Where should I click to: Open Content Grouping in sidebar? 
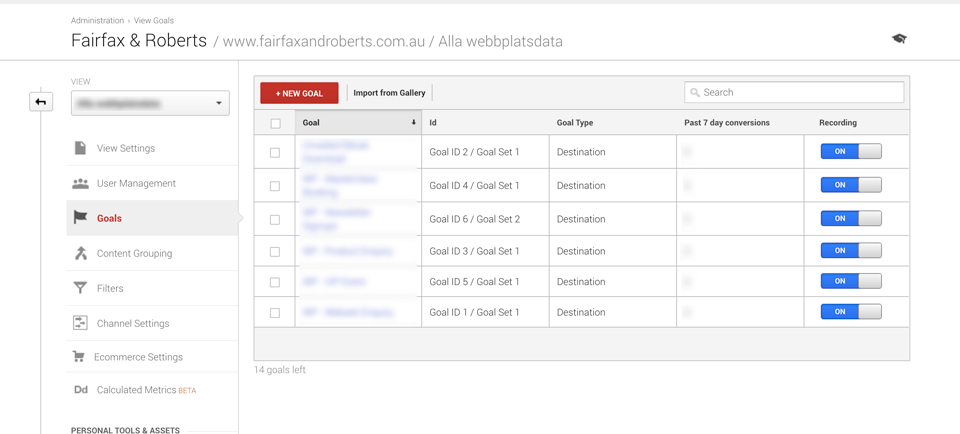click(x=152, y=253)
